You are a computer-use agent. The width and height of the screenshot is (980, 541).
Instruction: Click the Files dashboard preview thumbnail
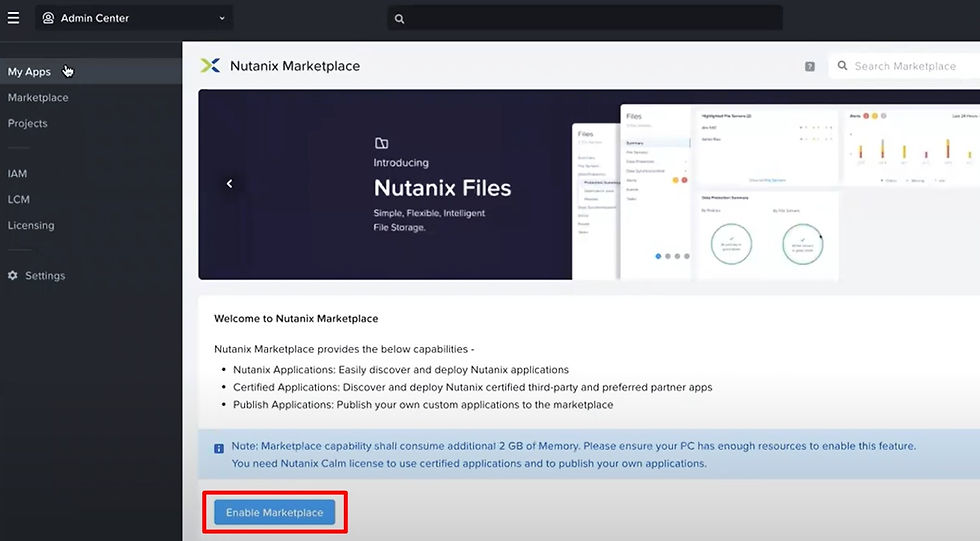776,191
